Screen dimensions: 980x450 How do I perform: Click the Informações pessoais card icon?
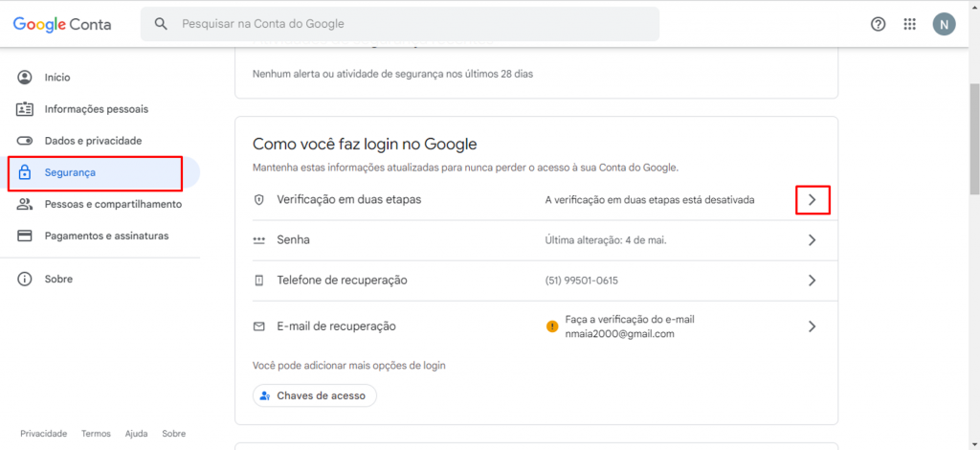click(24, 109)
